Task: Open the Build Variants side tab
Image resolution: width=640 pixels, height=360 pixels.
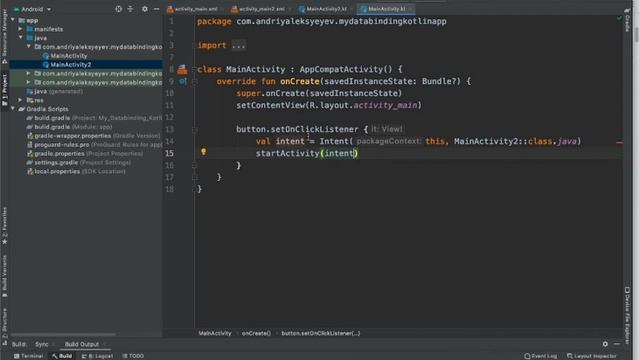Action: pyautogui.click(x=4, y=276)
